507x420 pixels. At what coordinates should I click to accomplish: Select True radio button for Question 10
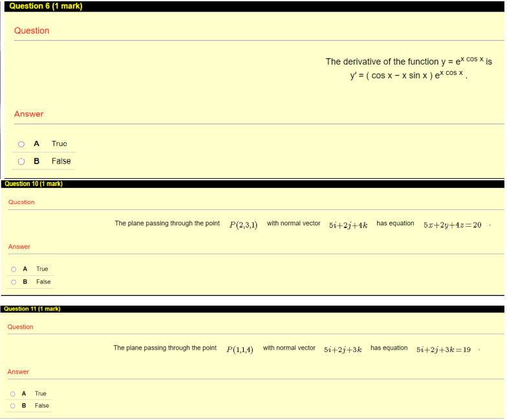tap(14, 269)
